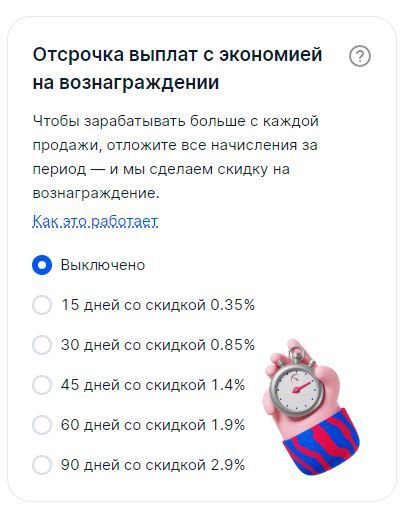Click the "45 дней со скидкой 1.4%" text
The width and height of the screenshot is (406, 510).
[x=153, y=385]
